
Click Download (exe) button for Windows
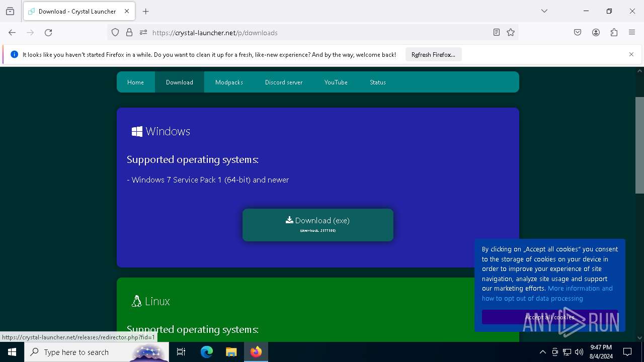[318, 225]
